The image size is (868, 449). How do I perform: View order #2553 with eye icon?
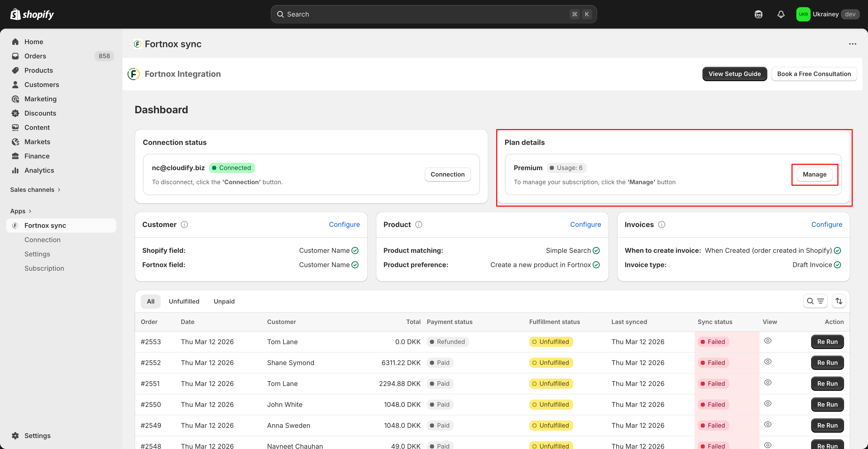pyautogui.click(x=768, y=341)
